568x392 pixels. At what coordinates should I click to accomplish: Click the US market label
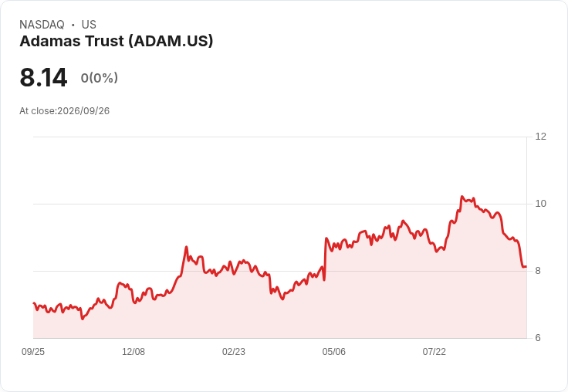pos(89,25)
